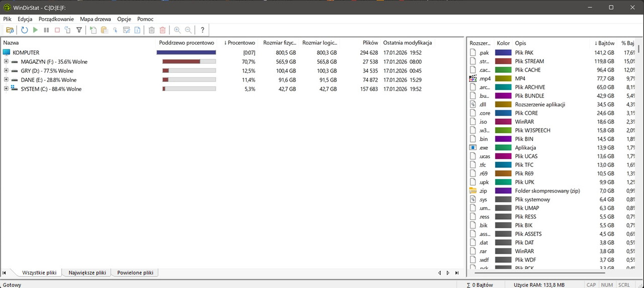Click the pointing hand select icon
644x288 pixels.
coord(115,30)
